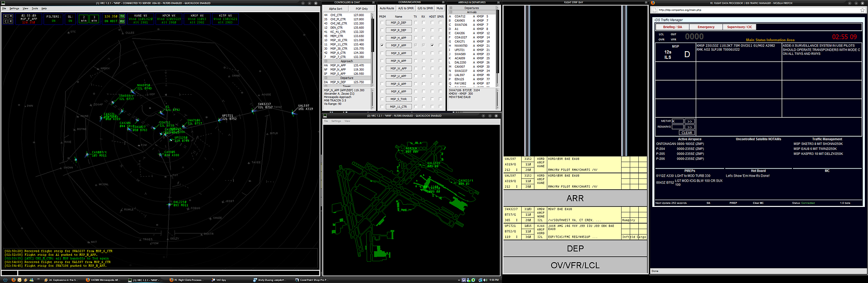Click the RX receive indicator button
The height and width of the screenshot is (283, 868).
(x=122, y=21)
